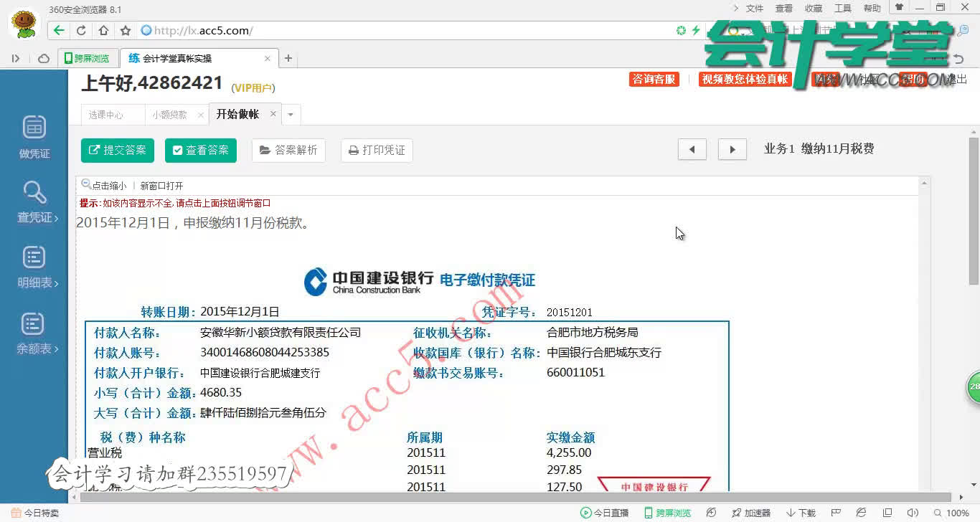Image resolution: width=980 pixels, height=522 pixels.
Task: Open the 加速器 rocket in status bar
Action: (x=750, y=513)
